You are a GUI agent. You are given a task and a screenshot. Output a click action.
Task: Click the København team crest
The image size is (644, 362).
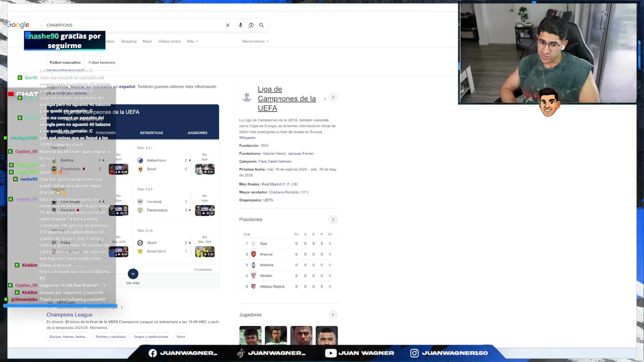140,160
